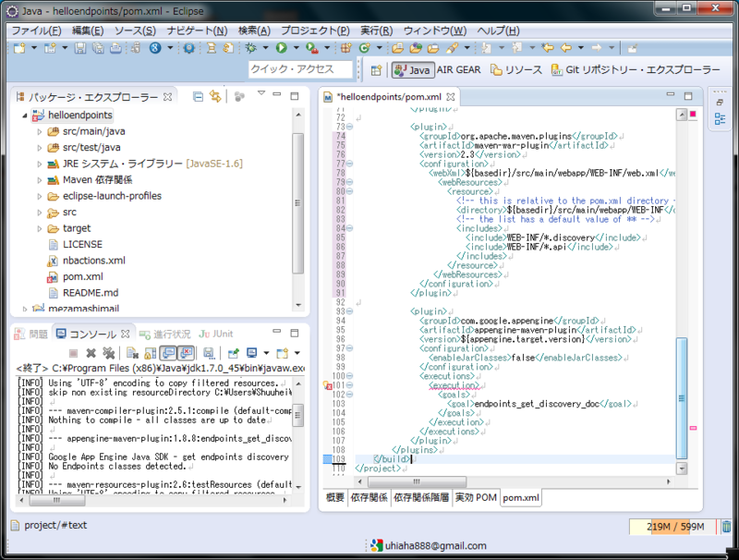739x560 pixels.
Task: Click editor horizontal scrollbar thumb
Action: tap(417, 481)
